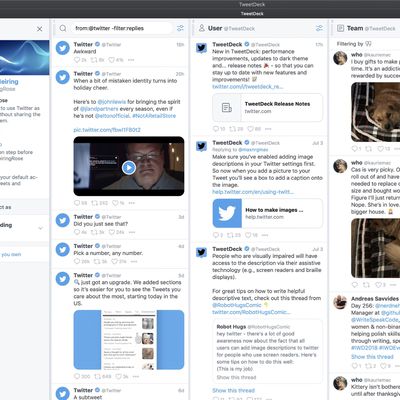The width and height of the screenshot is (400, 400).
Task: Retweet the mistaken identity video tweet
Action: (94, 203)
